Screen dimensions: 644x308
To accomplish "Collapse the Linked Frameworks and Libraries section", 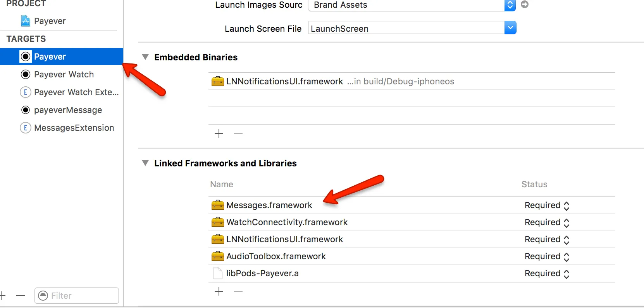I will coord(145,163).
